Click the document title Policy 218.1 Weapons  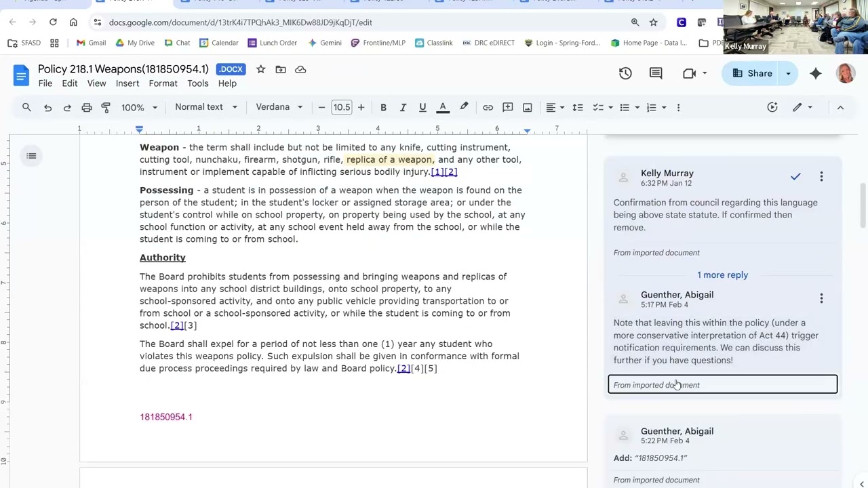123,69
